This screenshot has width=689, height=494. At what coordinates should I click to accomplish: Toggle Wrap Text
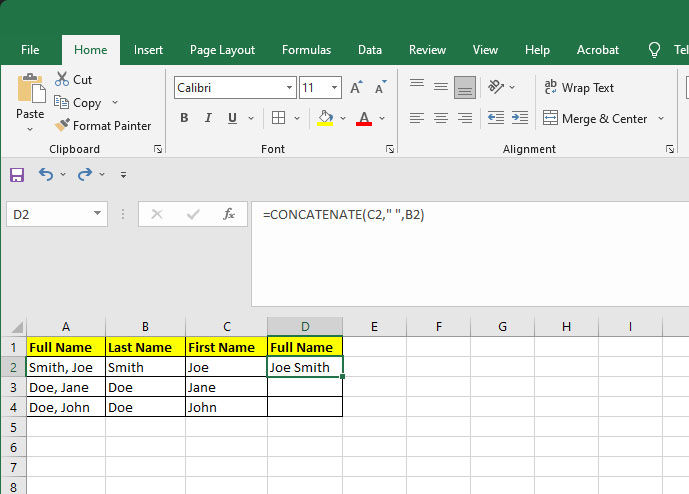(x=579, y=87)
